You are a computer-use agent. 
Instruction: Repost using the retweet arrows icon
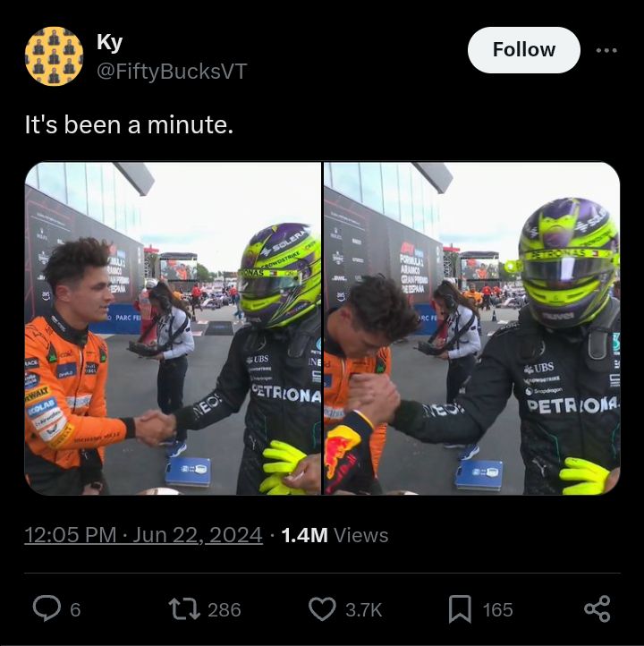tap(184, 609)
